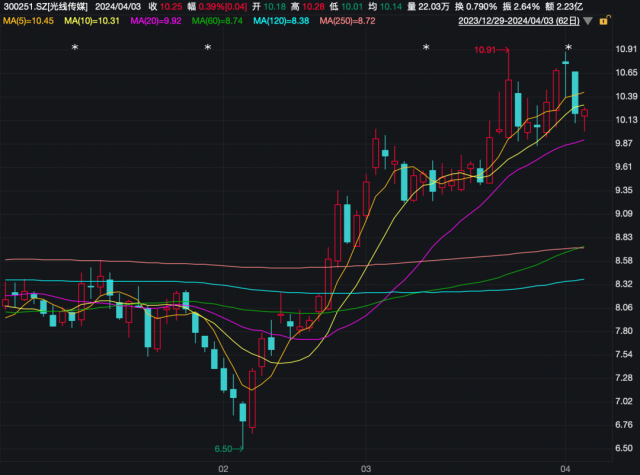Click the last red candlestick on the chart

tap(584, 113)
